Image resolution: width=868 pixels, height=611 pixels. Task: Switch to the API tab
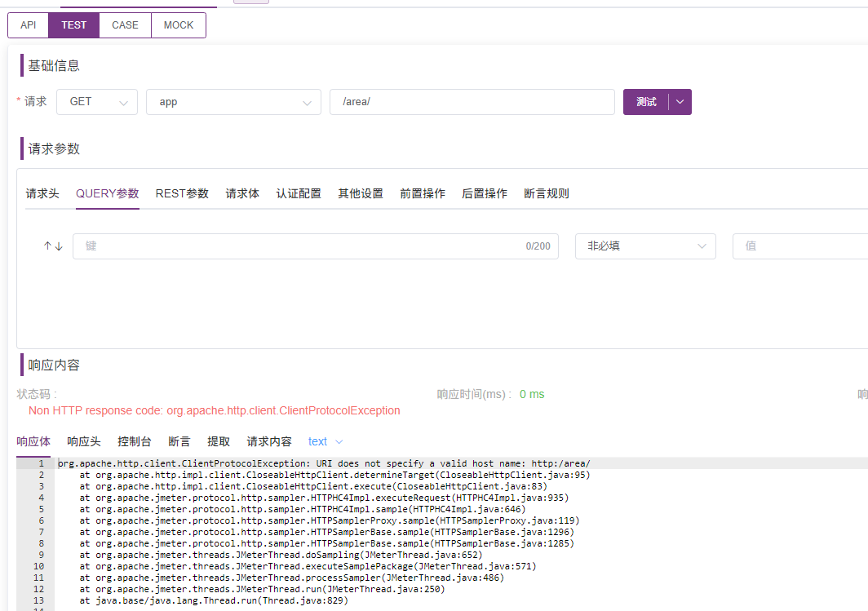tap(29, 25)
